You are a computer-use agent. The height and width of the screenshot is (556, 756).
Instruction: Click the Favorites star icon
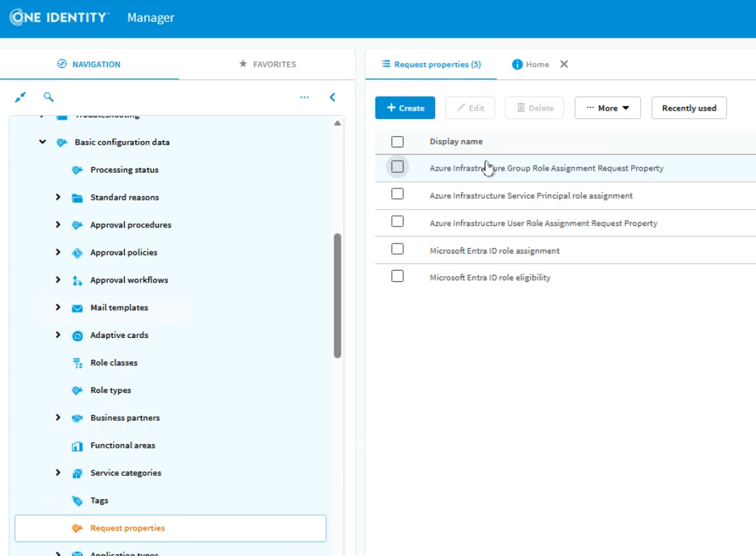[x=243, y=64]
